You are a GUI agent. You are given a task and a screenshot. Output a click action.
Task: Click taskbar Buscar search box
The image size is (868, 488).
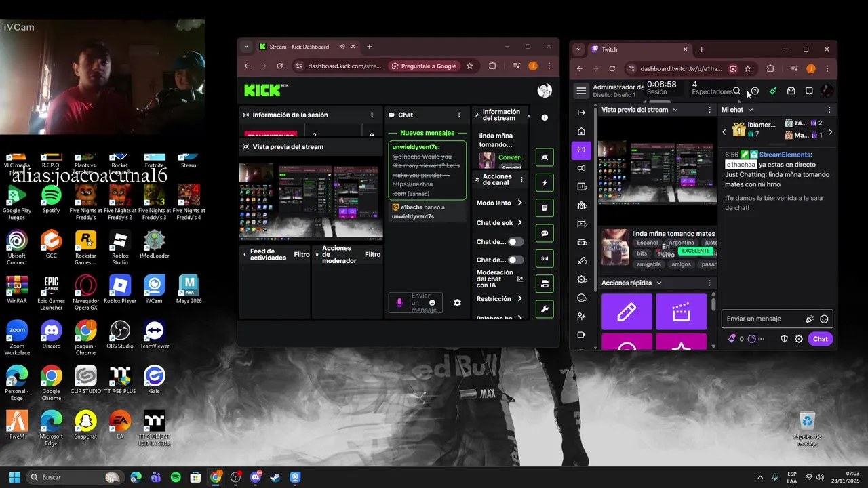pos(75,477)
